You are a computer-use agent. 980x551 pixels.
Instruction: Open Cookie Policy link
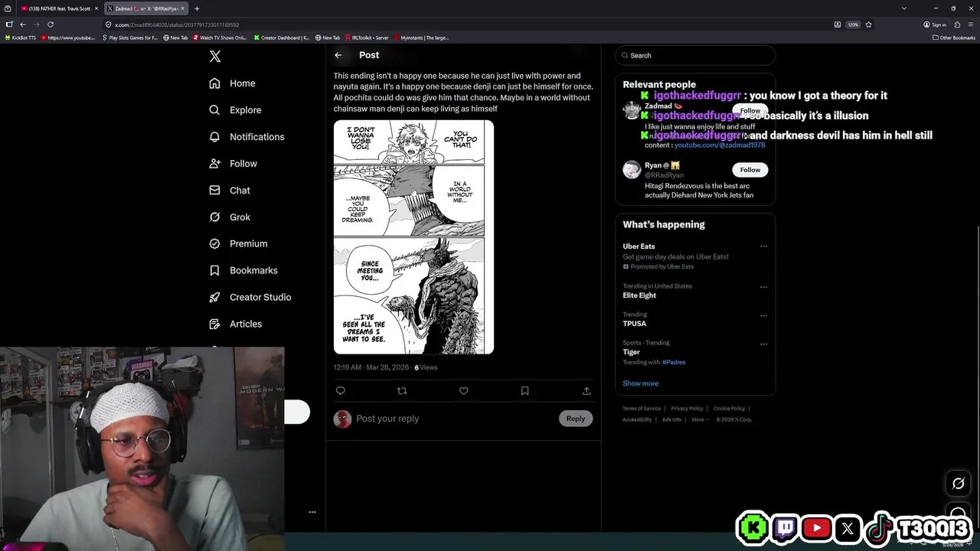(729, 409)
